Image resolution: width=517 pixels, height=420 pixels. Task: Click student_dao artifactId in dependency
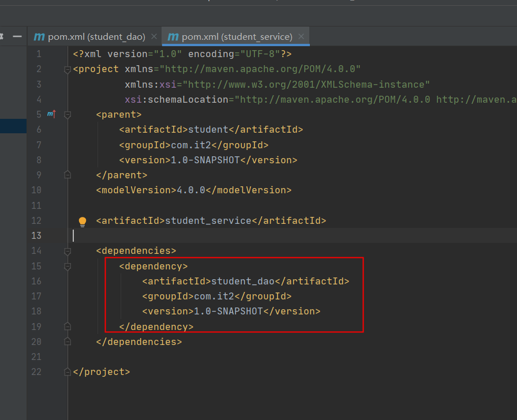tap(243, 281)
